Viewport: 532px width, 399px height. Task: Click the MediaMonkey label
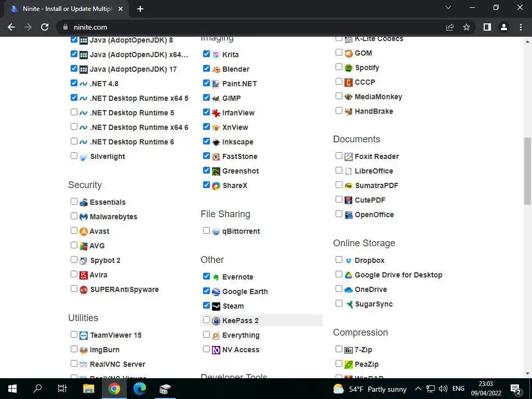point(378,97)
